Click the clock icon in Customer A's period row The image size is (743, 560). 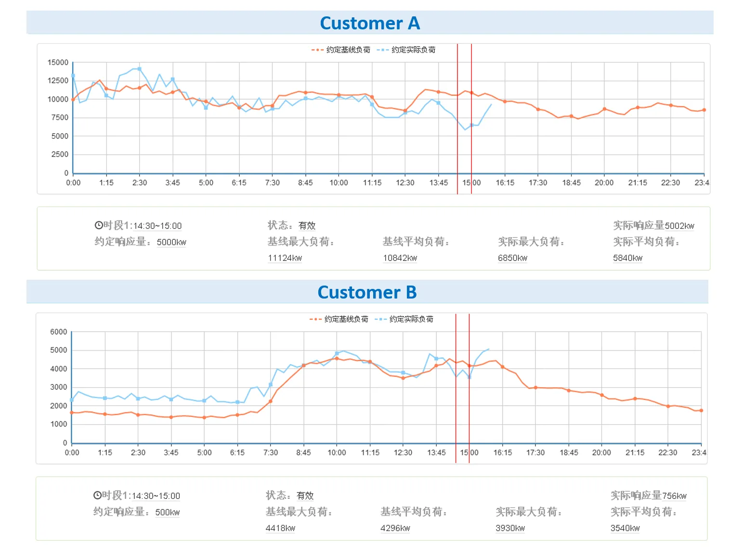(x=99, y=225)
